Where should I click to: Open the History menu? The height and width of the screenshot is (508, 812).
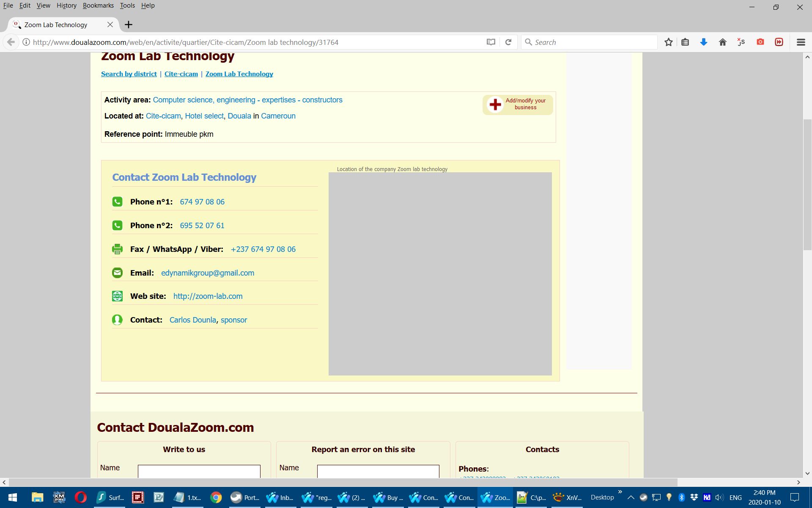point(66,6)
